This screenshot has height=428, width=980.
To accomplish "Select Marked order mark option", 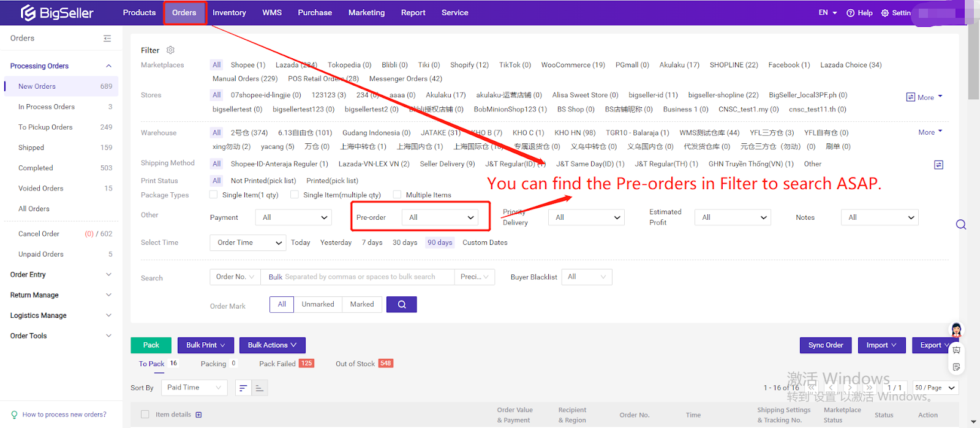I will [x=362, y=304].
